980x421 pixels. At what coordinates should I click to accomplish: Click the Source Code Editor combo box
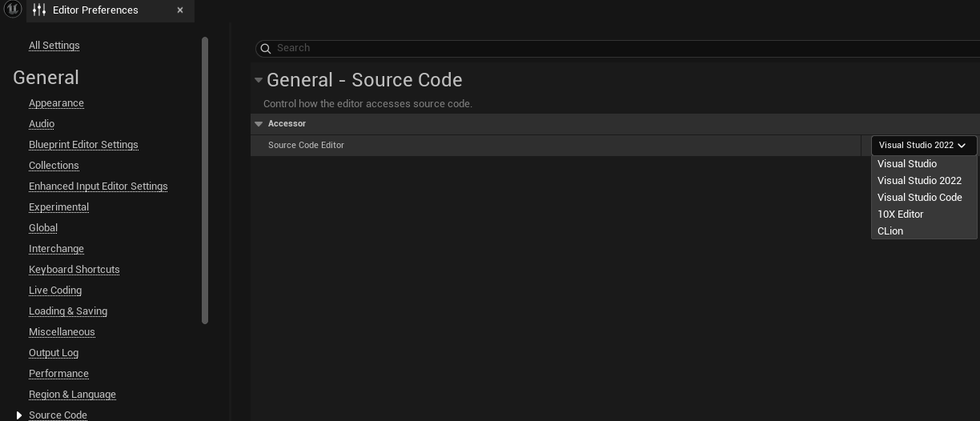tap(924, 146)
